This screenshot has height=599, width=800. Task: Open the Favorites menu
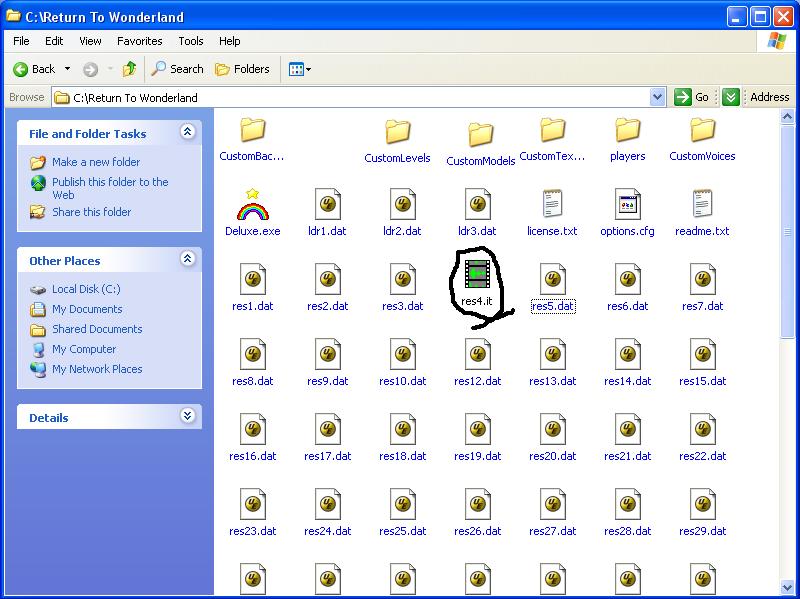point(139,41)
